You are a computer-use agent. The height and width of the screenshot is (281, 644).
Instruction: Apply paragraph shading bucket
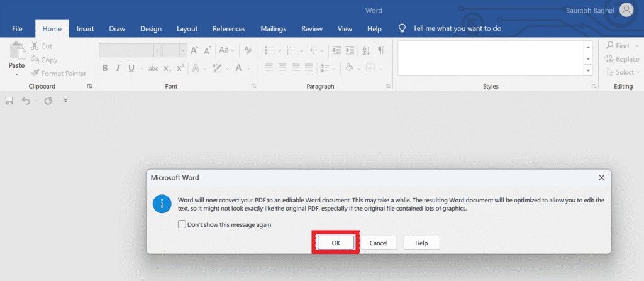(350, 68)
